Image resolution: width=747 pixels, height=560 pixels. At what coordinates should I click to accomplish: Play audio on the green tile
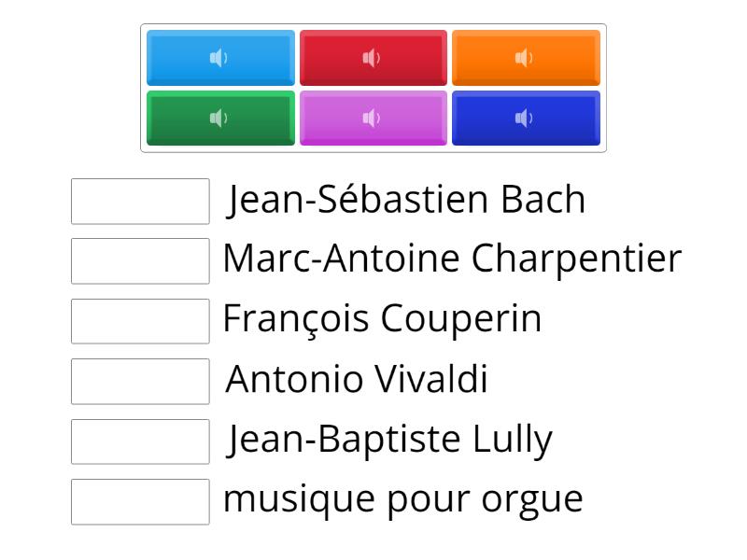[220, 118]
